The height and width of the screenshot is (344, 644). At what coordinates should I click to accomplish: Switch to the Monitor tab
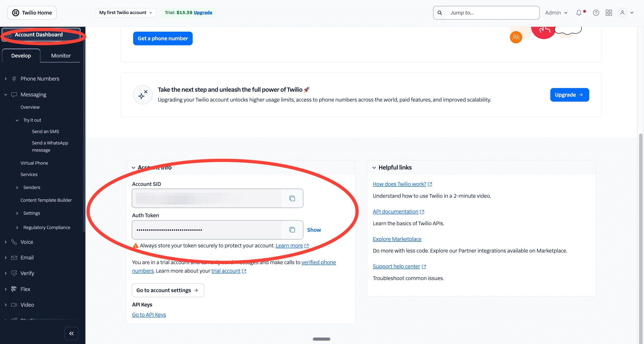point(61,56)
